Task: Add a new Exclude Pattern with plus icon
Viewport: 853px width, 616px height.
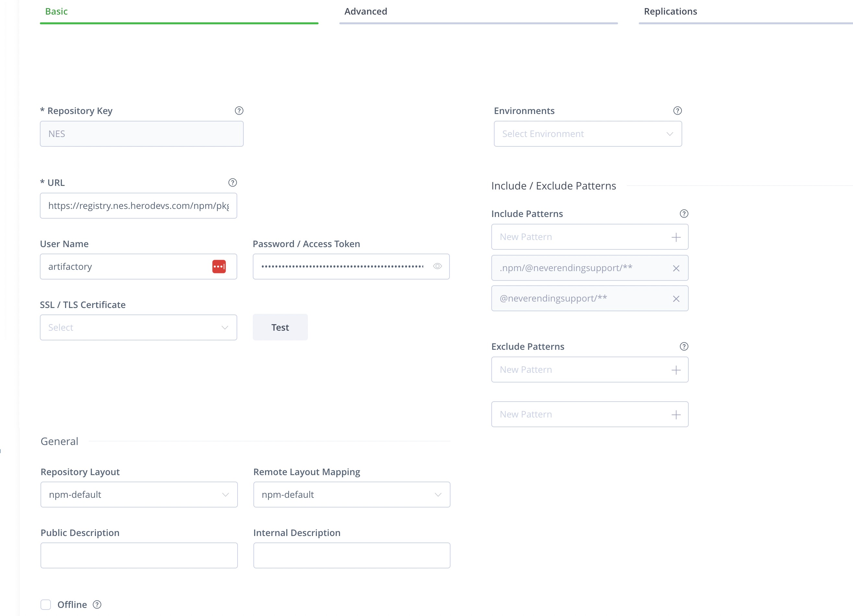Action: (676, 370)
